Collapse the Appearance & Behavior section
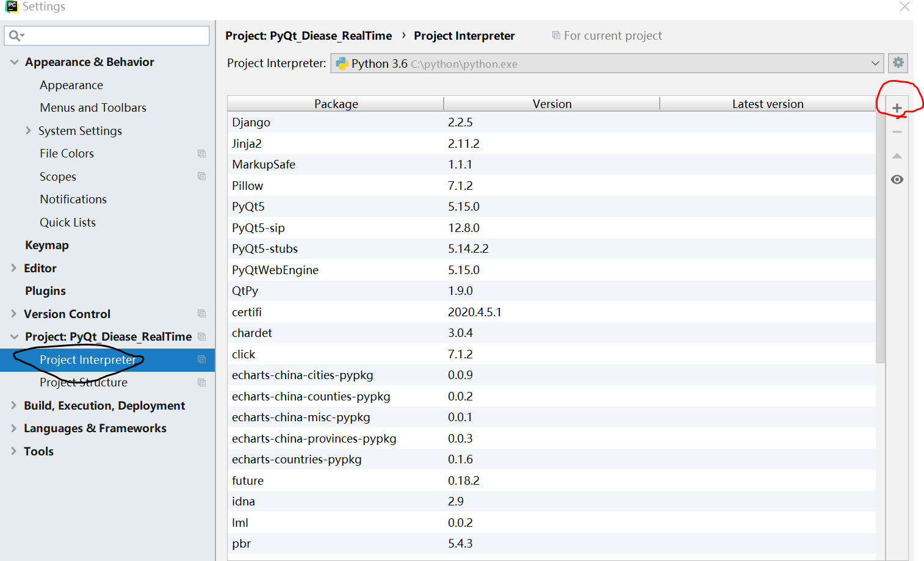 [14, 62]
